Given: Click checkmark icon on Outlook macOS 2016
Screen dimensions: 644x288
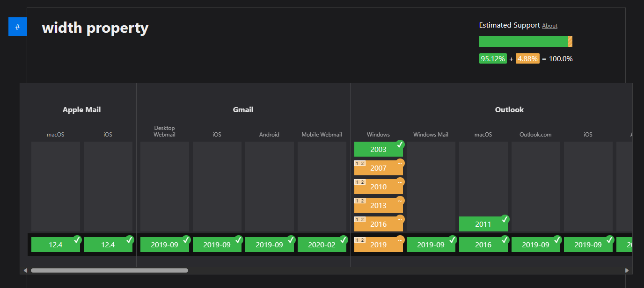Looking at the screenshot, I should point(505,240).
